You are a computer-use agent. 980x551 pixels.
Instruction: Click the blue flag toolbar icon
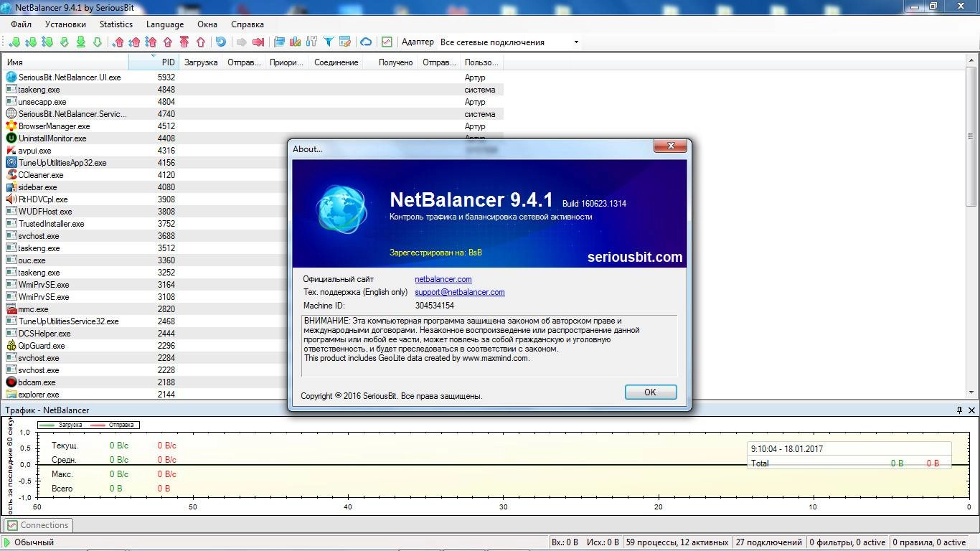(279, 42)
